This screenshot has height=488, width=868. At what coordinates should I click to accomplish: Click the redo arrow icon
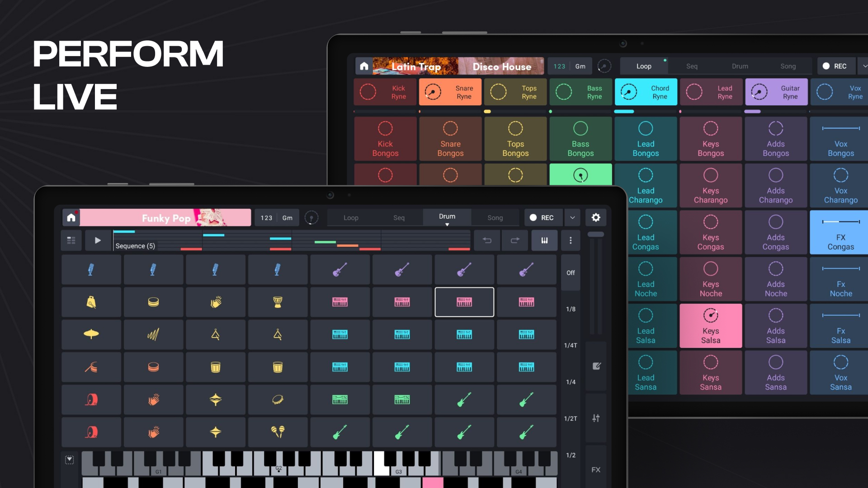[x=515, y=240]
